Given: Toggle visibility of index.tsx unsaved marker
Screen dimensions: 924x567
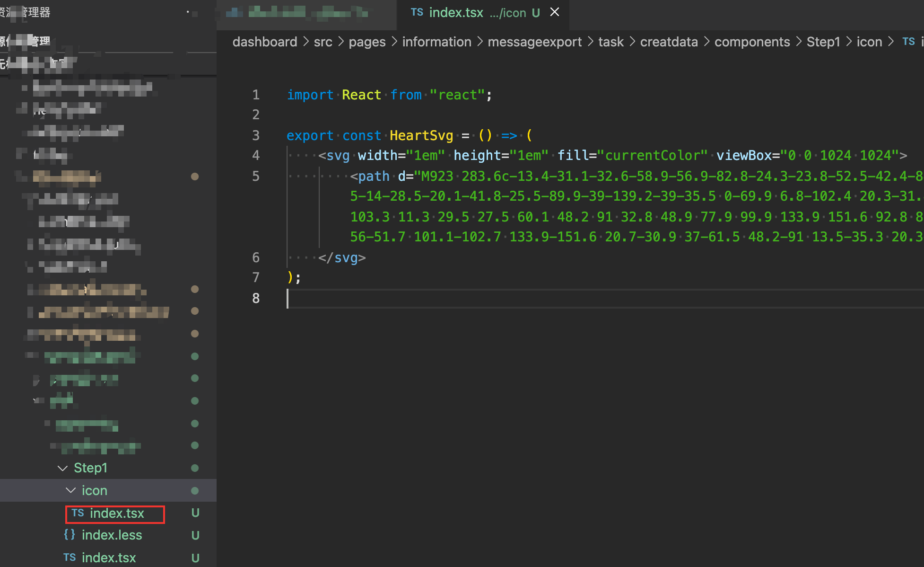Looking at the screenshot, I should (540, 13).
